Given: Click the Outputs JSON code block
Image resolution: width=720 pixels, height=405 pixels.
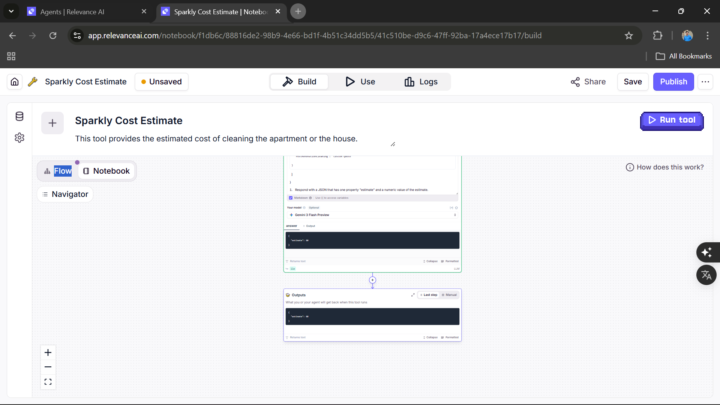Looking at the screenshot, I should point(372,316).
